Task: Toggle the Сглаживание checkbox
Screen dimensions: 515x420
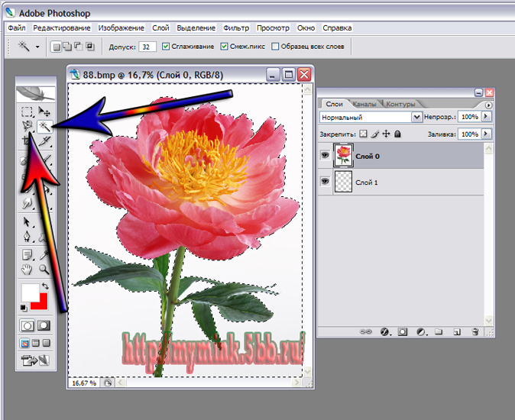Action: point(166,47)
